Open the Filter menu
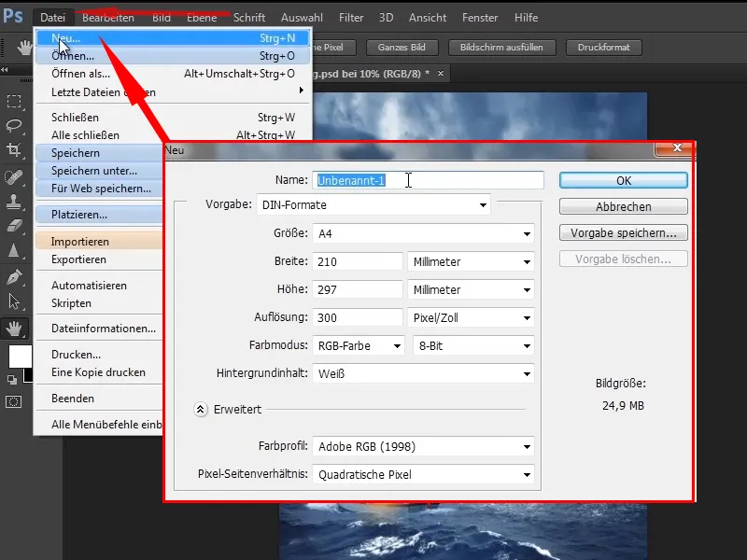 [351, 18]
